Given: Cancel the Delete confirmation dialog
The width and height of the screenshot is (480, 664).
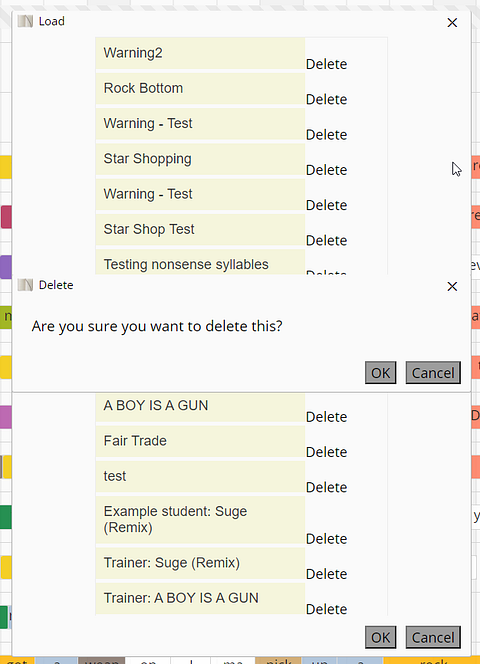Looking at the screenshot, I should pyautogui.click(x=433, y=373).
